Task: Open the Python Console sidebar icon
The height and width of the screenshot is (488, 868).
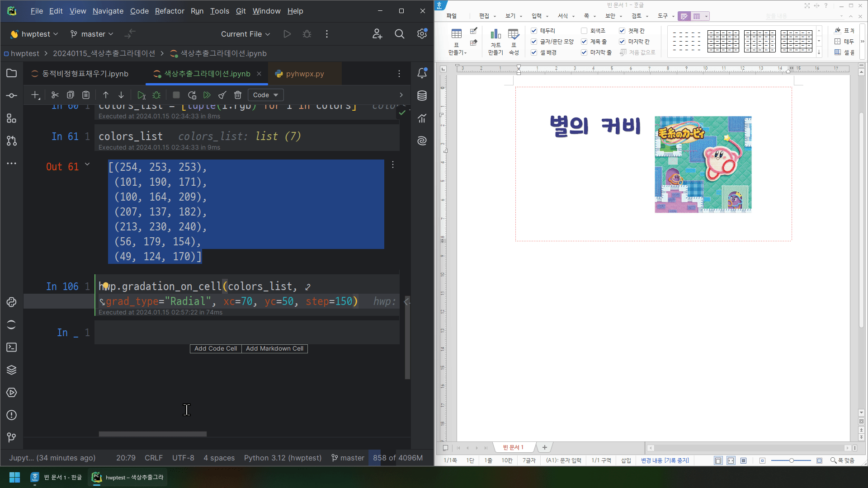Action: coord(12,302)
